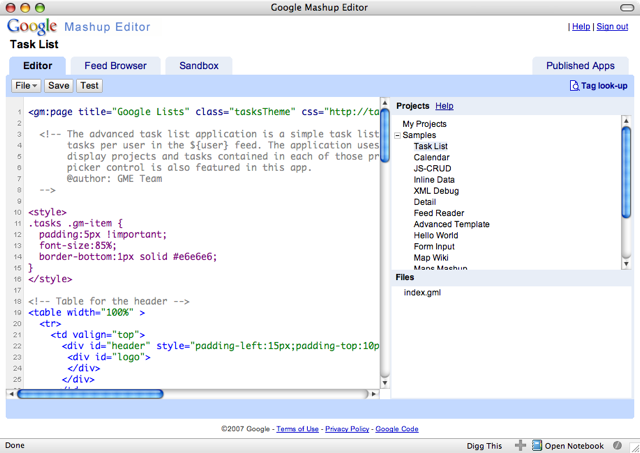
Task: Select the Inline Data sample
Action: point(434,180)
